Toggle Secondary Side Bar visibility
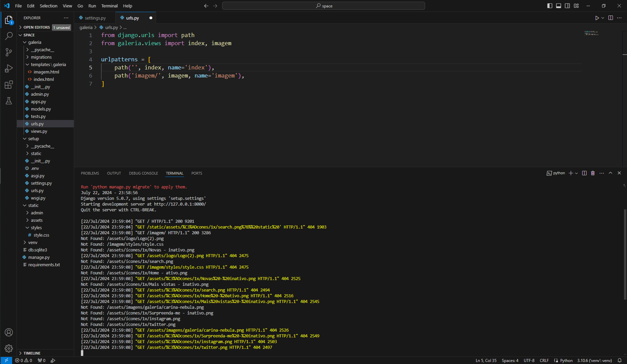This screenshot has height=364, width=627. click(567, 6)
